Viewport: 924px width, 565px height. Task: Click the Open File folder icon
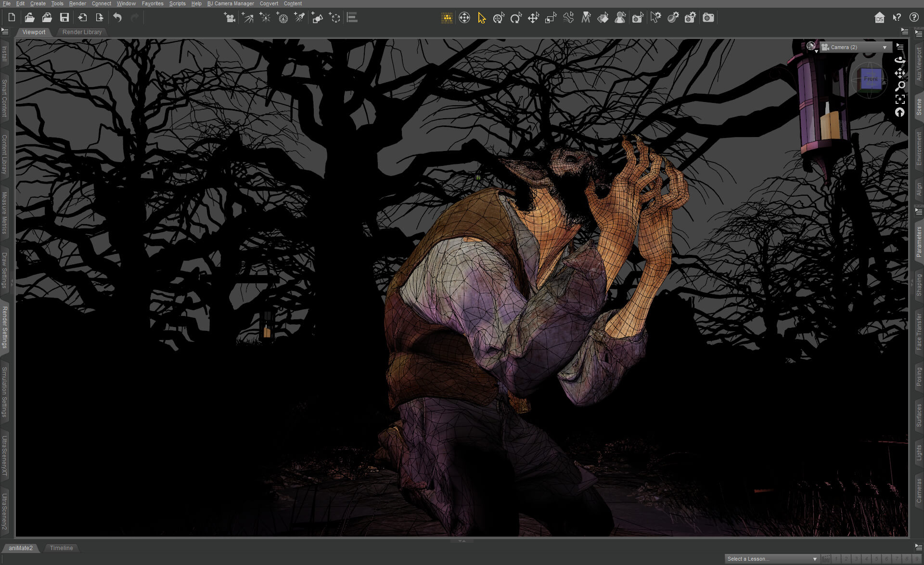point(29,18)
